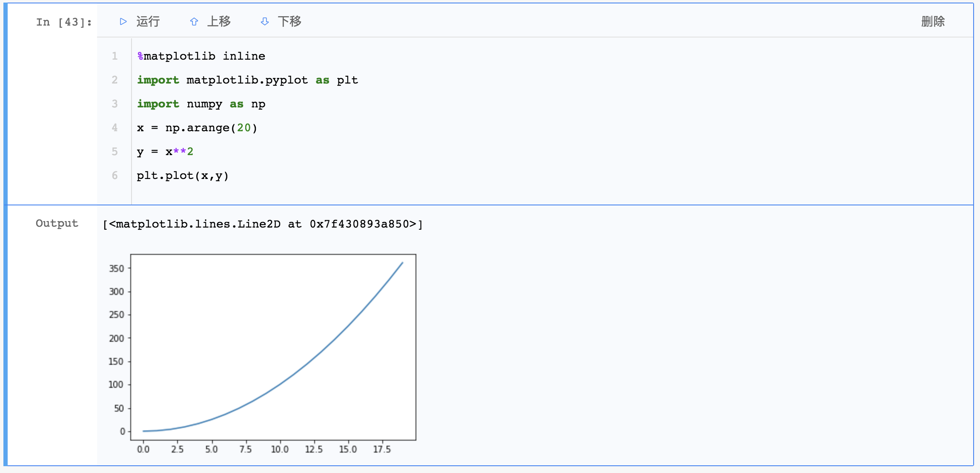Click the move-down arrow icon
Screen dimensions: 980x473
[265, 22]
